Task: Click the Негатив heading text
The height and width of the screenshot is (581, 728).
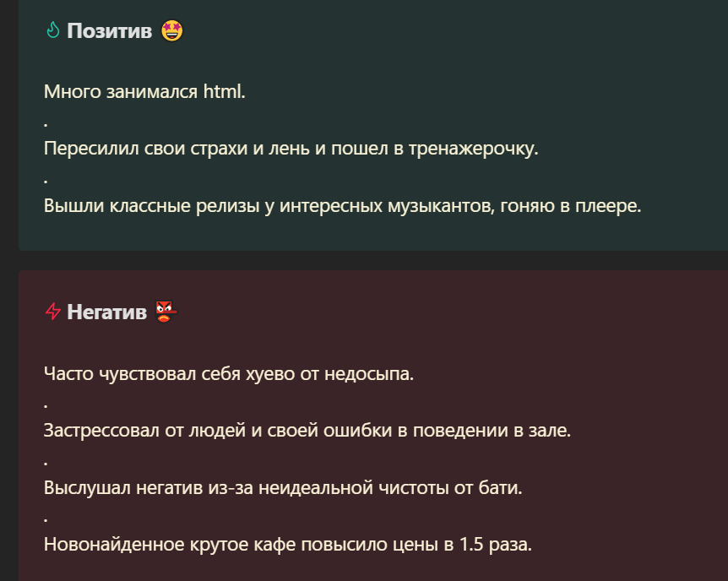Action: pos(106,312)
